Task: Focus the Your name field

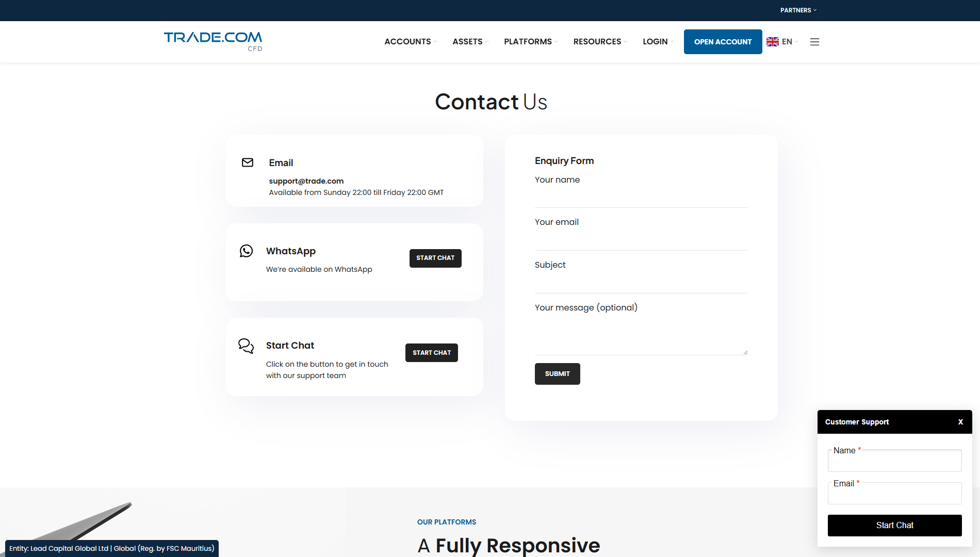Action: (x=641, y=197)
